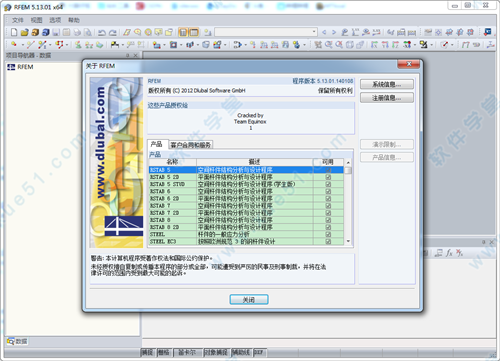Toggle the highlighted table panel icon
500x361 pixels.
point(194,32)
